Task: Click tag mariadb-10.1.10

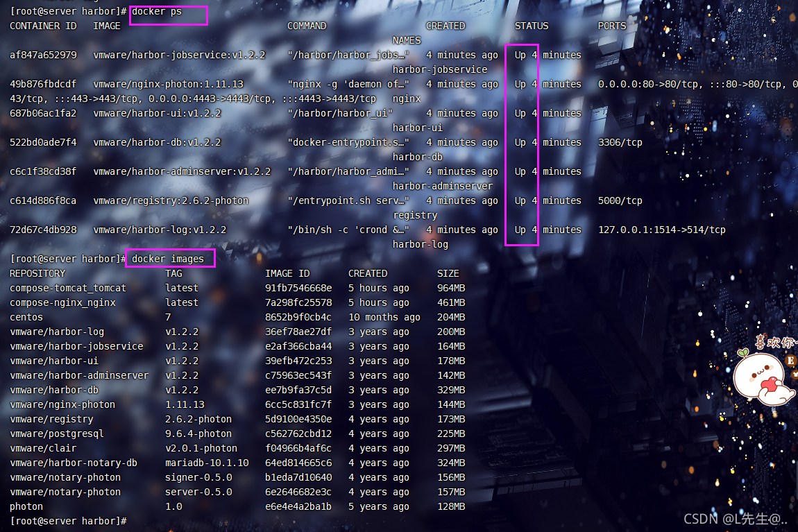Action: pos(207,463)
